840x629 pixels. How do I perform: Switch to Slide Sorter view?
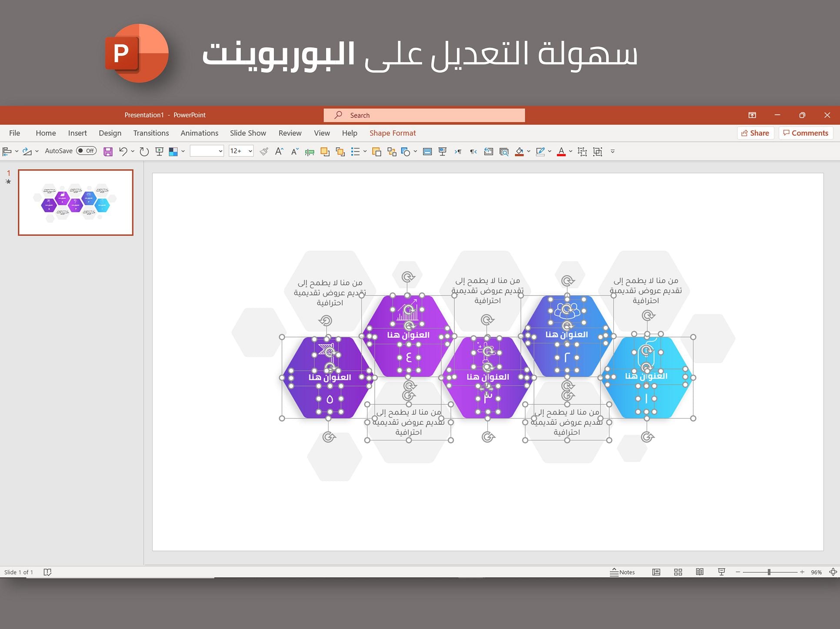click(678, 572)
